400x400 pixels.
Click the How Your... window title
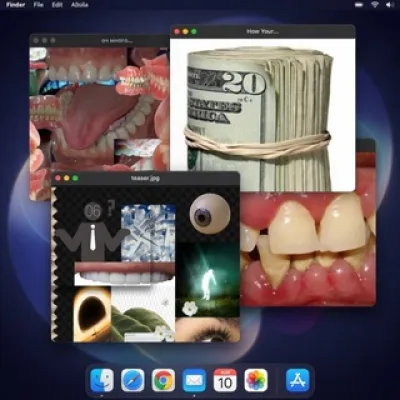click(x=263, y=32)
